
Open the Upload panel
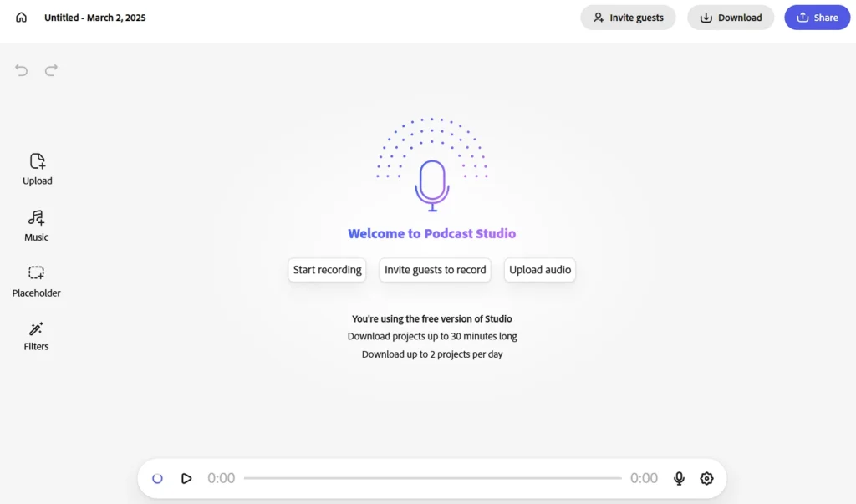pyautogui.click(x=37, y=167)
